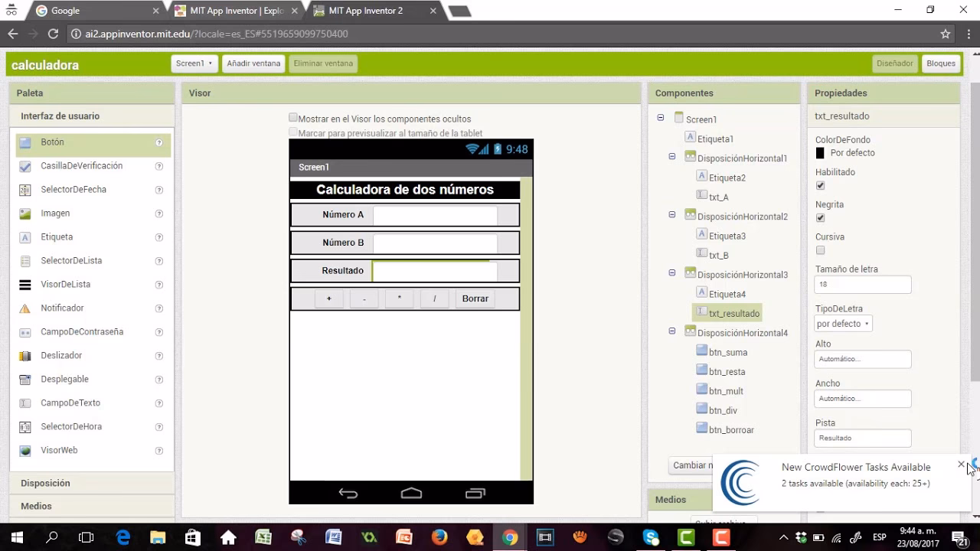This screenshot has height=551, width=980.
Task: Select the Deslizador slider palette icon
Action: [x=25, y=356]
